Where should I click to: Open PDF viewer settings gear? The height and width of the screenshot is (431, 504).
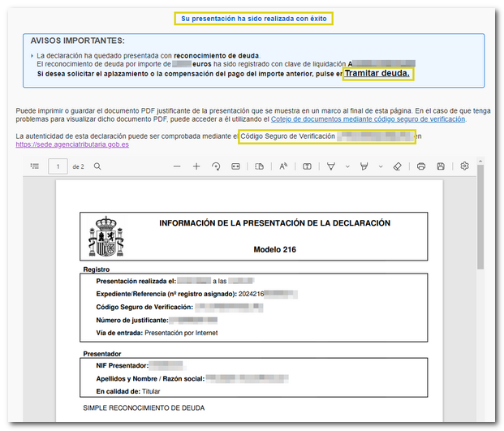[x=464, y=166]
